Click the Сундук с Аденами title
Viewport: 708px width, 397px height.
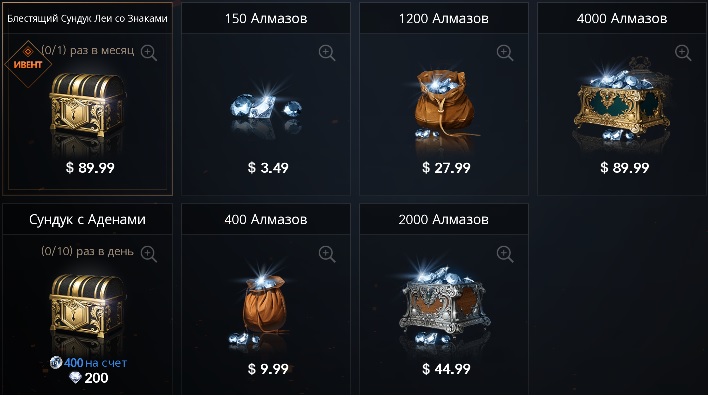click(88, 220)
